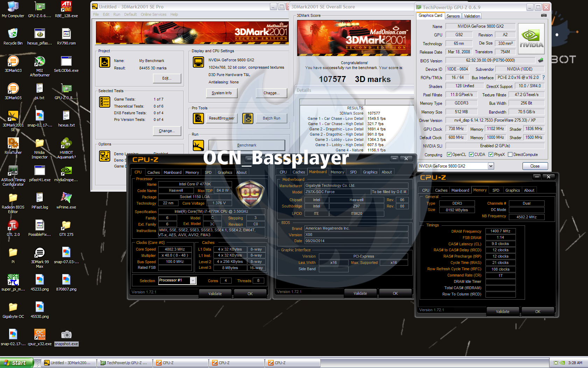Image resolution: width=588 pixels, height=368 pixels.
Task: Click the 3DMark Score tab label
Action: click(x=308, y=15)
